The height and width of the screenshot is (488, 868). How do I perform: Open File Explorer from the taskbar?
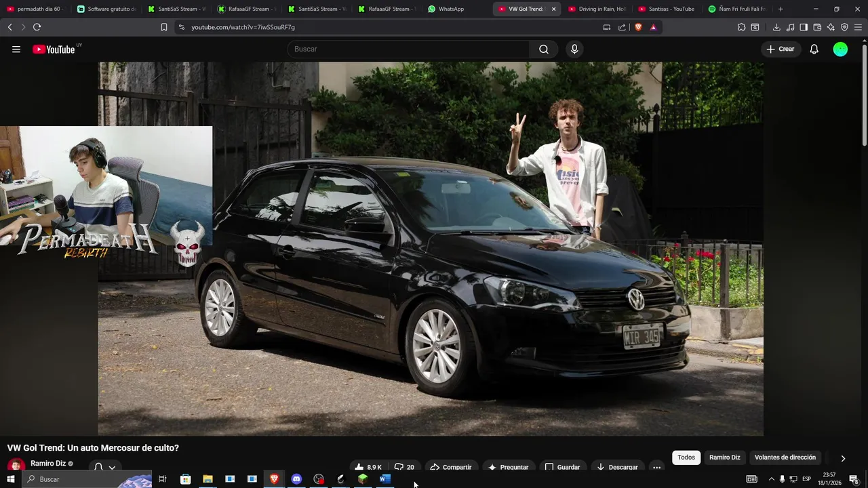click(208, 479)
